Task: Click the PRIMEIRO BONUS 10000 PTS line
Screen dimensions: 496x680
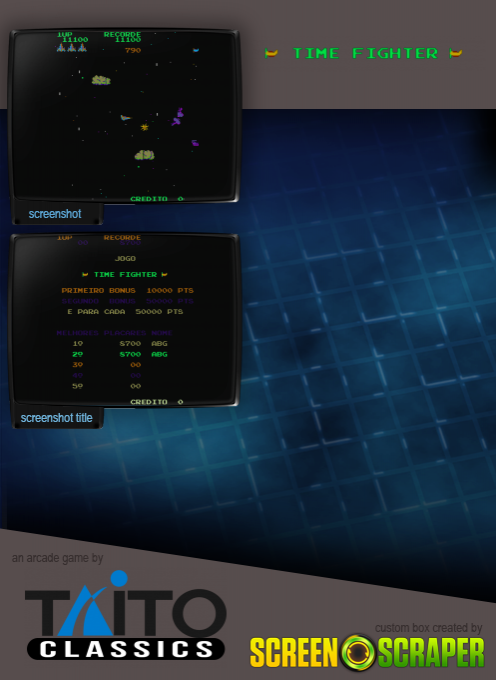Action: 127,291
